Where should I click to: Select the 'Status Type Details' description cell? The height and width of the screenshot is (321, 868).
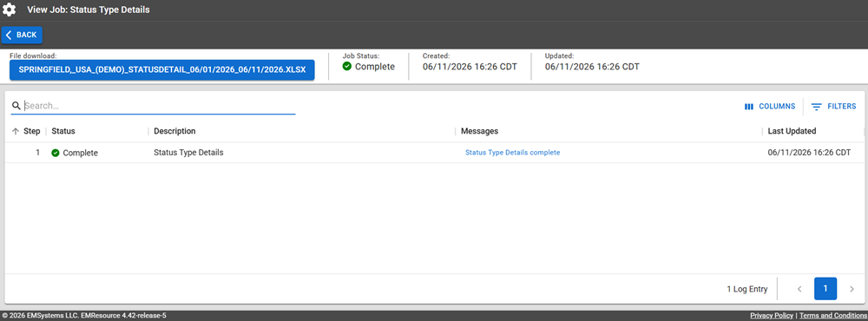pyautogui.click(x=188, y=152)
